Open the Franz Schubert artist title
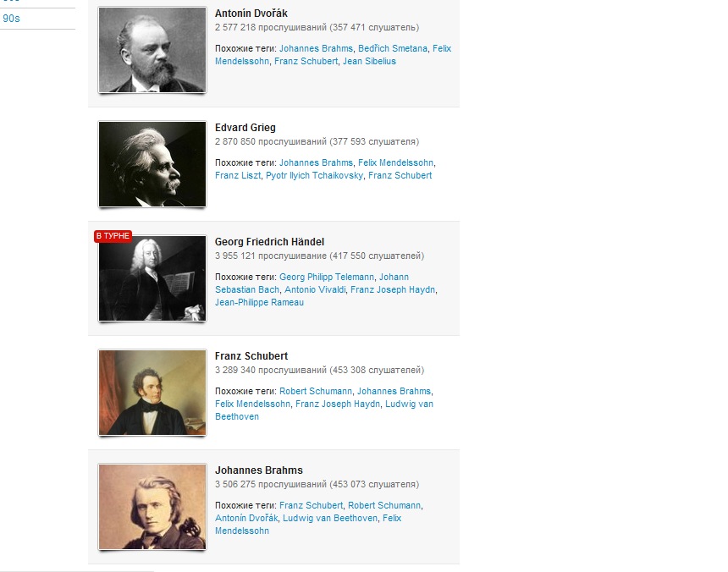This screenshot has height=572, width=728. pyautogui.click(x=251, y=356)
